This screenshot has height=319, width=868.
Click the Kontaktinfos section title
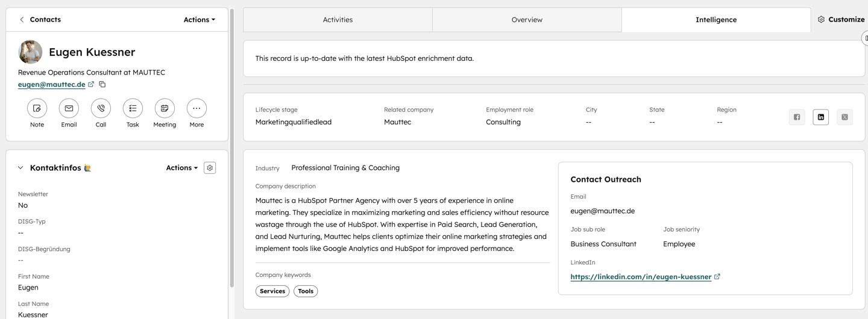61,168
